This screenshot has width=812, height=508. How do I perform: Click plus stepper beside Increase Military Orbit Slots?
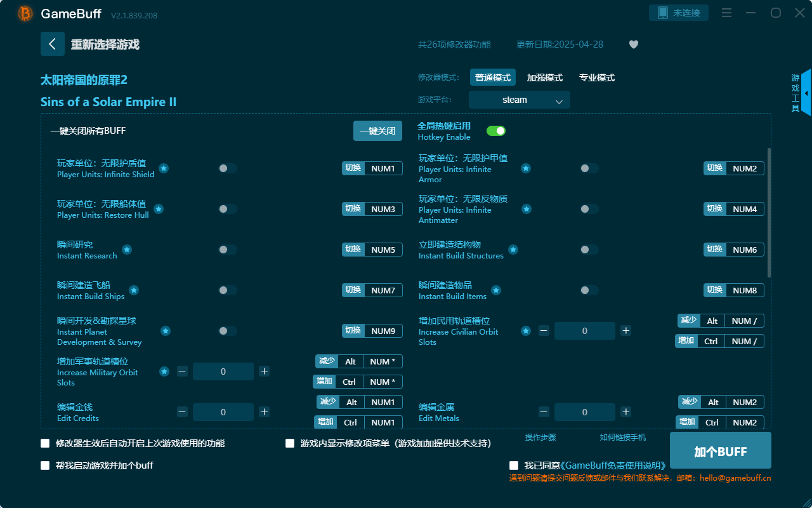pyautogui.click(x=264, y=371)
